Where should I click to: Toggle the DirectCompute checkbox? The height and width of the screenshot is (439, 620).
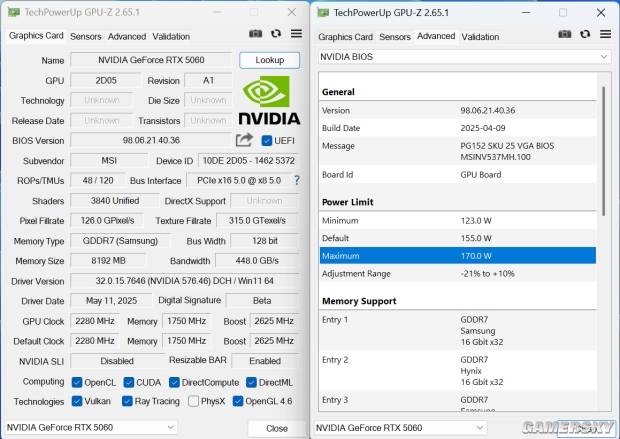tap(174, 382)
